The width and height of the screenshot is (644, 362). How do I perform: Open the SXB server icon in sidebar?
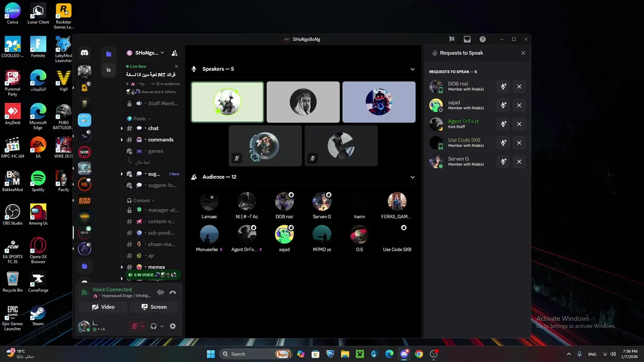85,152
